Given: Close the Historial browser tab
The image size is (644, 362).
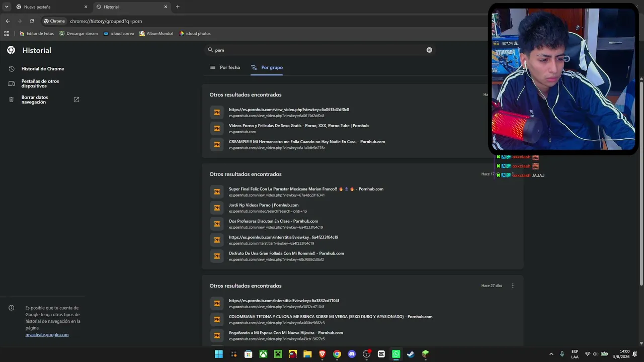Looking at the screenshot, I should (166, 7).
